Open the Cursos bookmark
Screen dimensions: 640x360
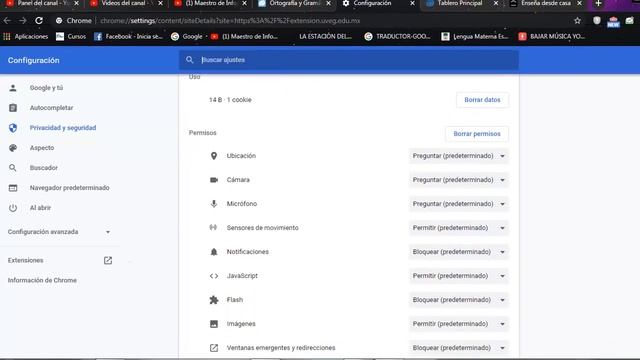click(71, 36)
